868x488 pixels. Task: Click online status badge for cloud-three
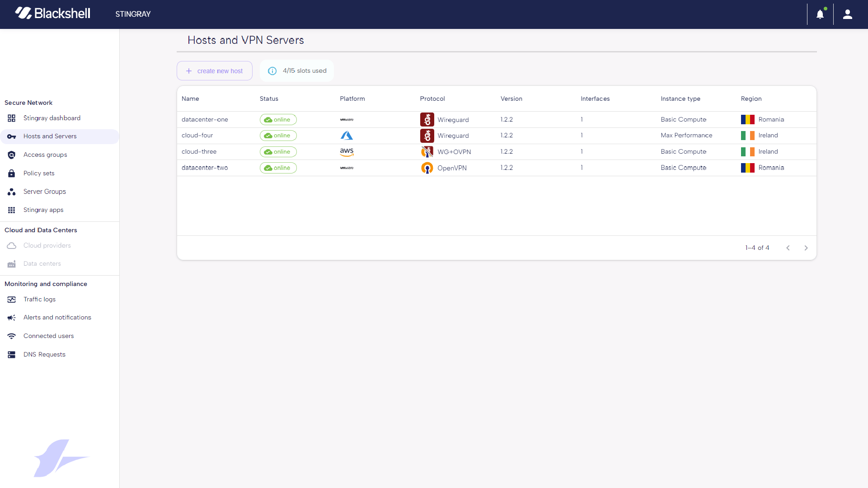(x=278, y=152)
